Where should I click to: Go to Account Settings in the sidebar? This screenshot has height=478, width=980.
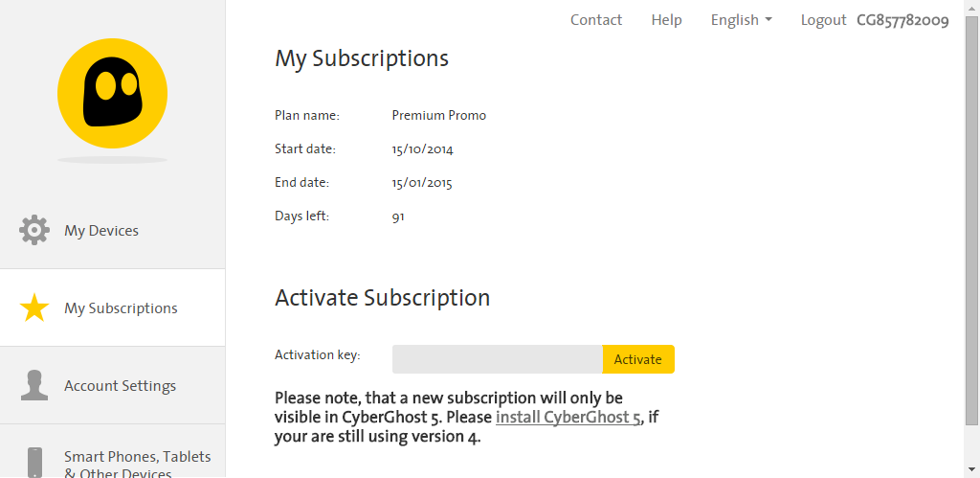click(x=120, y=386)
